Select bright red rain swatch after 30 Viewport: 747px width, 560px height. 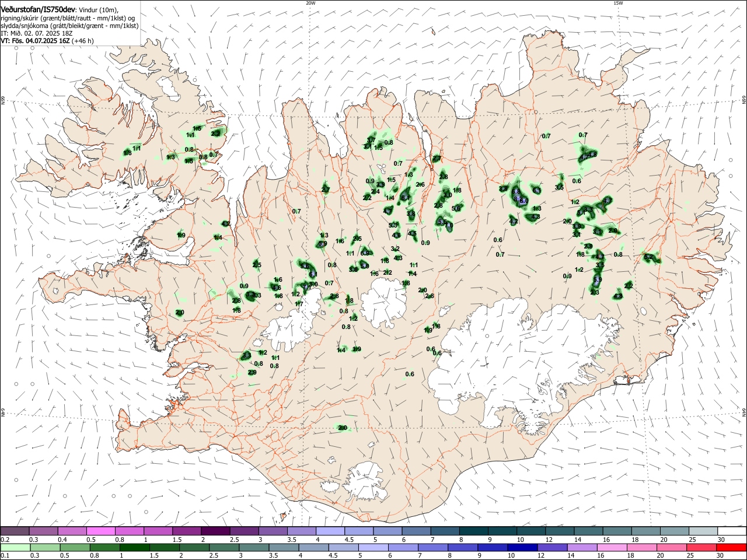coord(731,548)
